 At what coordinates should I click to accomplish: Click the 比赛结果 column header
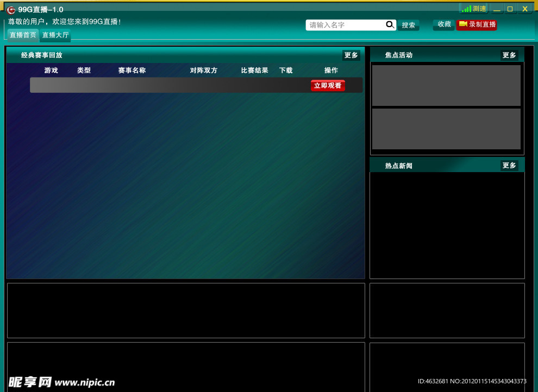255,71
